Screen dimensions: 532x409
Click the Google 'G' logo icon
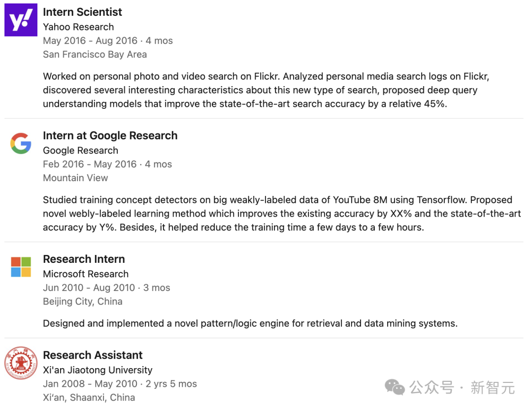point(21,144)
